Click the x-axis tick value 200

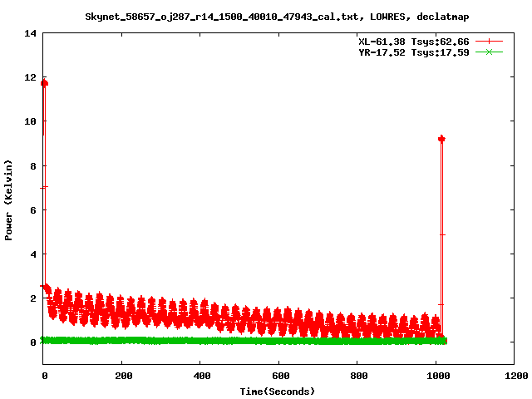point(123,376)
